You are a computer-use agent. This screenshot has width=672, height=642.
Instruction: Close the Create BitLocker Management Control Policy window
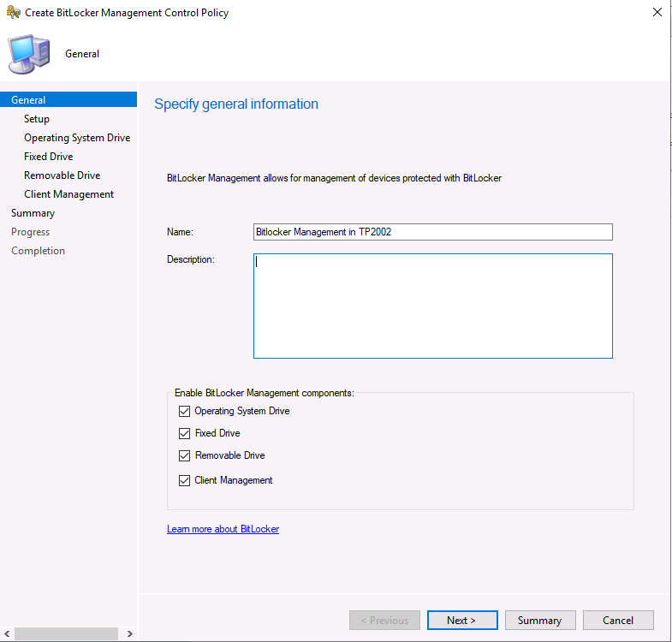coord(657,12)
